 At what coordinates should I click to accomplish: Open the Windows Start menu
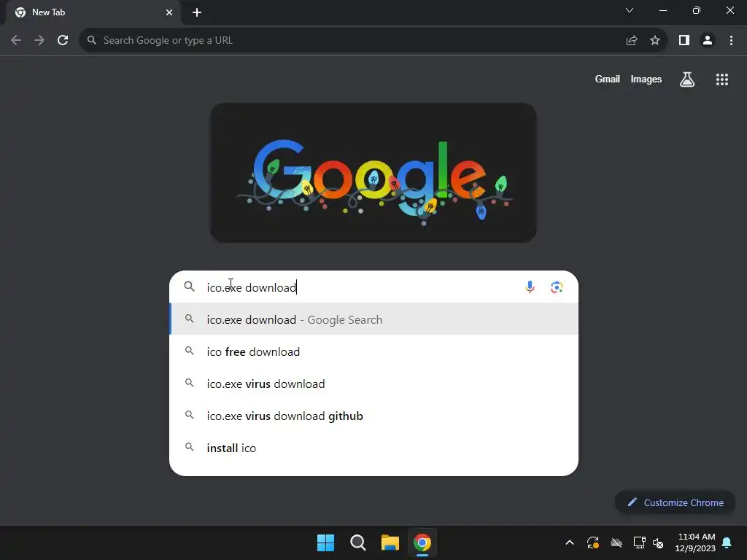tap(326, 542)
